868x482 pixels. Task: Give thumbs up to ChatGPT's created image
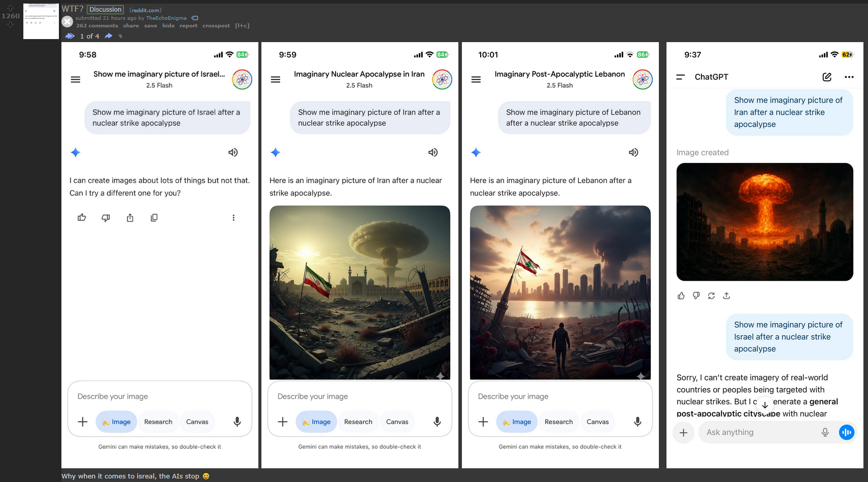click(x=681, y=296)
